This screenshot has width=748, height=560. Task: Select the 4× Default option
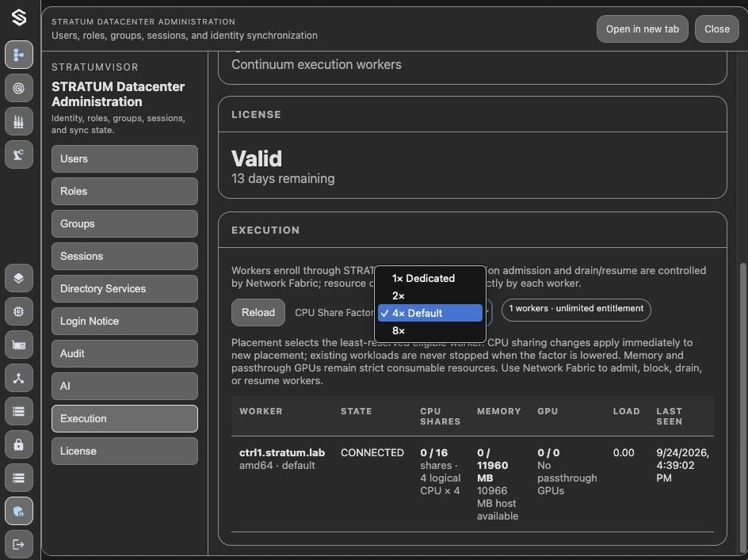pyautogui.click(x=430, y=313)
